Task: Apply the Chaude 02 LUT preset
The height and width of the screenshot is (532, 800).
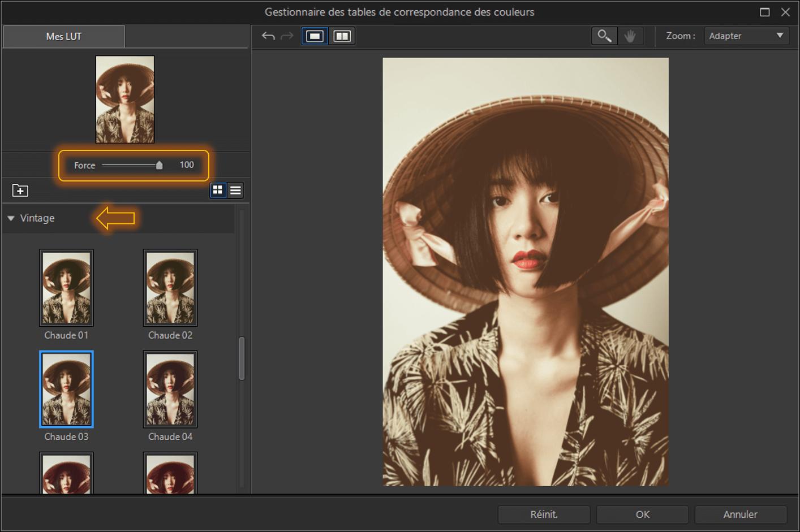Action: tap(170, 288)
